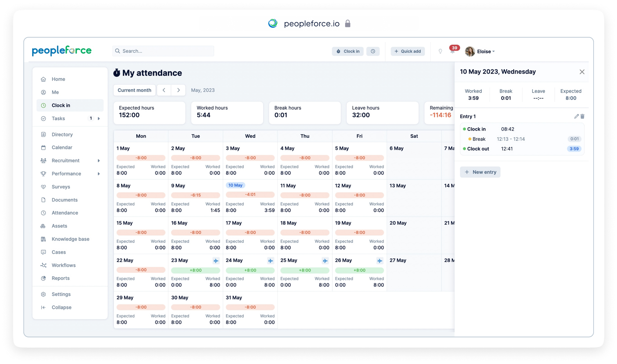Click the trash delete icon on Entry 1

(x=582, y=116)
